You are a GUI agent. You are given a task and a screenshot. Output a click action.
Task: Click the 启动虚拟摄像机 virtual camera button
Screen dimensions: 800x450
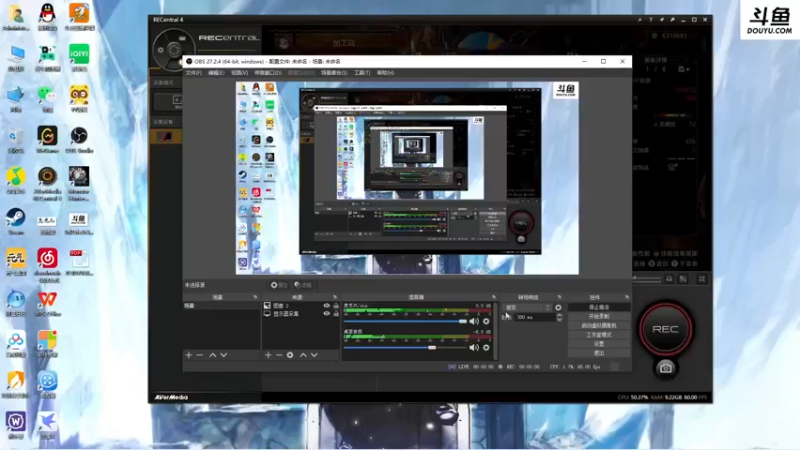[599, 326]
